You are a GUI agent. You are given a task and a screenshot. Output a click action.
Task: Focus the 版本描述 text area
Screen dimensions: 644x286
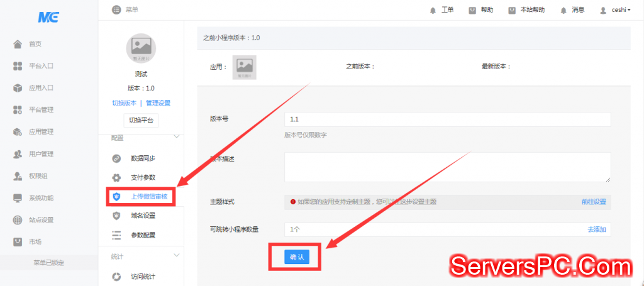[447, 167]
